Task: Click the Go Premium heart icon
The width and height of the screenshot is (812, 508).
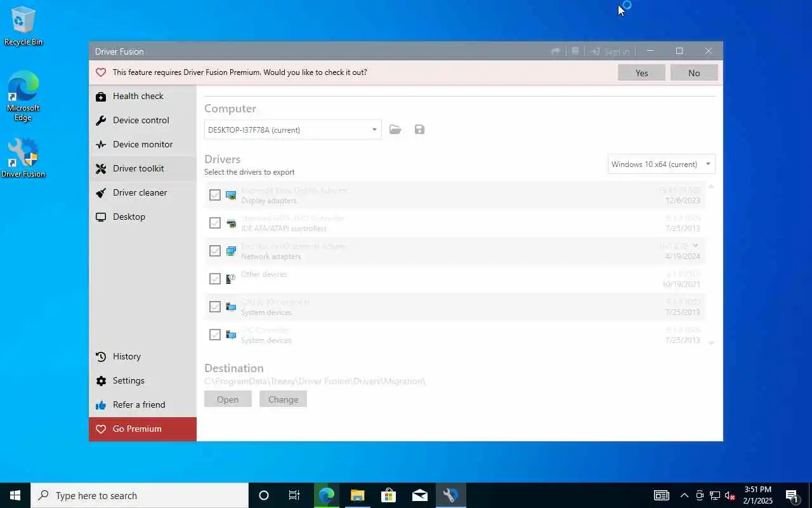Action: (100, 429)
